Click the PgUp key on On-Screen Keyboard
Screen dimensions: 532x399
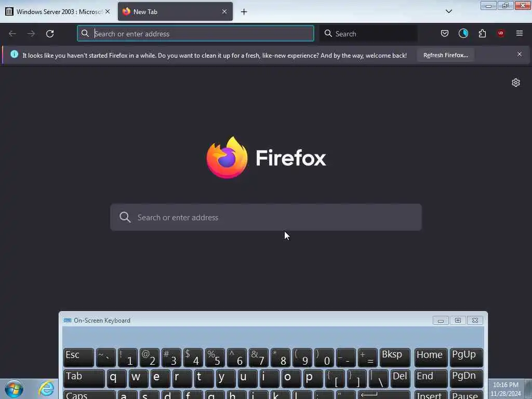click(466, 357)
